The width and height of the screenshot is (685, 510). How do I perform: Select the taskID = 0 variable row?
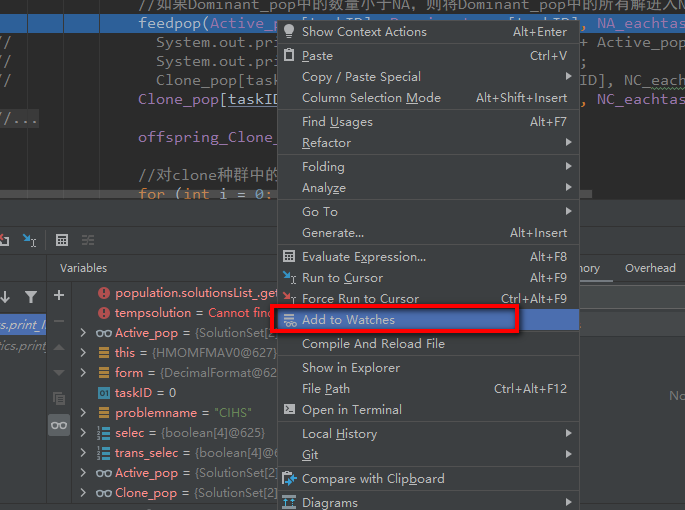pyautogui.click(x=175, y=392)
